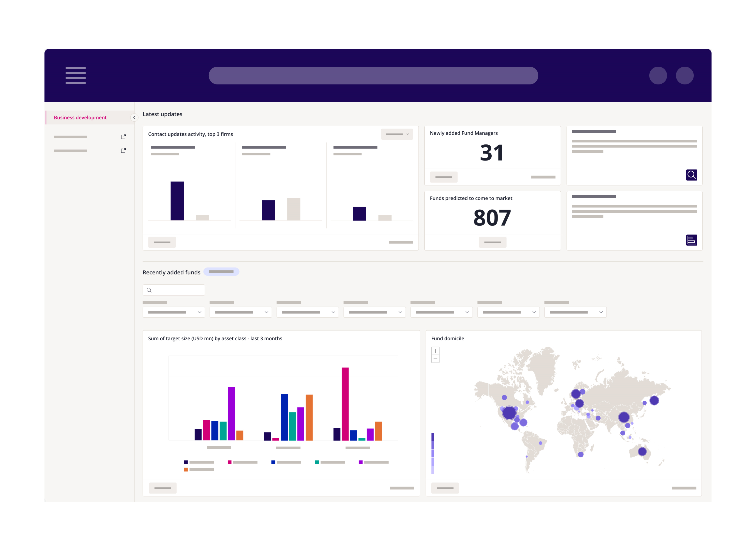
Task: Open the leftmost profile circle in the top bar
Action: (658, 75)
